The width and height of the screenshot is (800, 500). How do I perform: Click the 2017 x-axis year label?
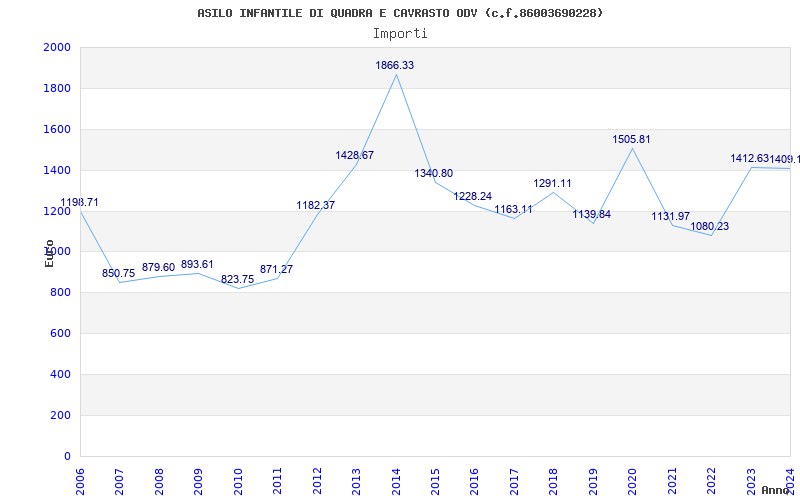(514, 482)
